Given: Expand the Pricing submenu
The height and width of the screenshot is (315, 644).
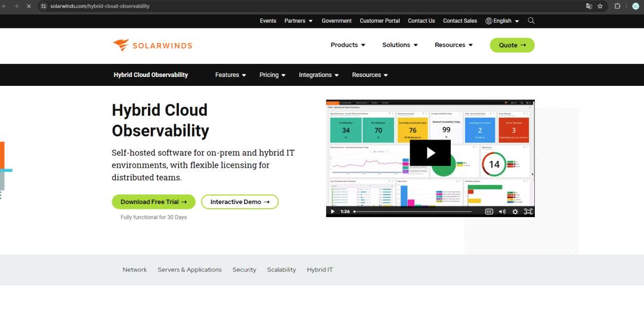Looking at the screenshot, I should point(273,75).
